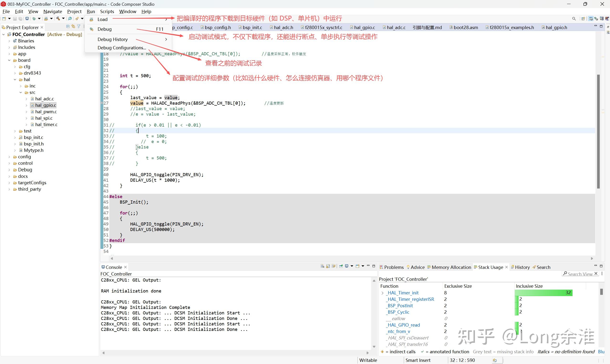Switch to the CCS Debug perspective icon
This screenshot has height=364, width=610.
click(596, 19)
